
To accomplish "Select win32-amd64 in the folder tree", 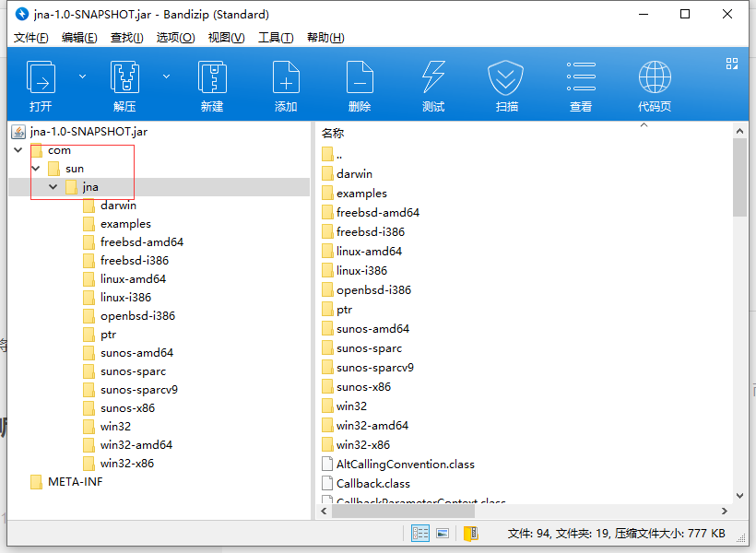I will (x=136, y=444).
